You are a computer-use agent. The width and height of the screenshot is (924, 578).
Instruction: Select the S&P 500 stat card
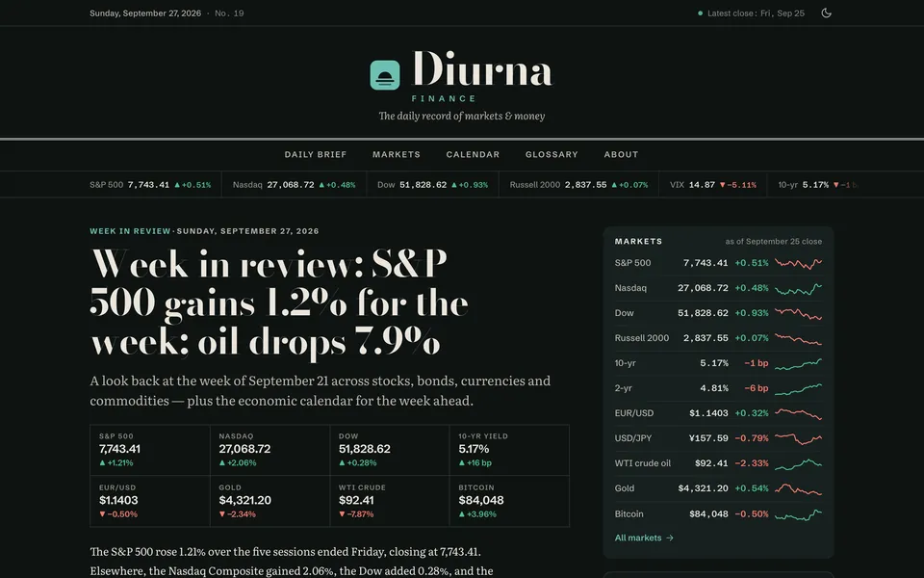pyautogui.click(x=150, y=450)
